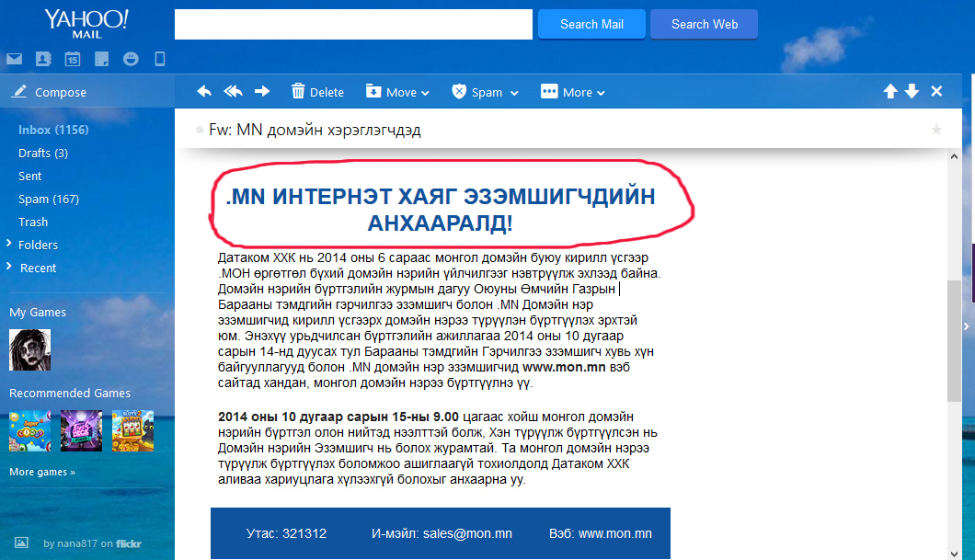The height and width of the screenshot is (560, 975).
Task: Go to previous message arrow
Action: coord(890,92)
